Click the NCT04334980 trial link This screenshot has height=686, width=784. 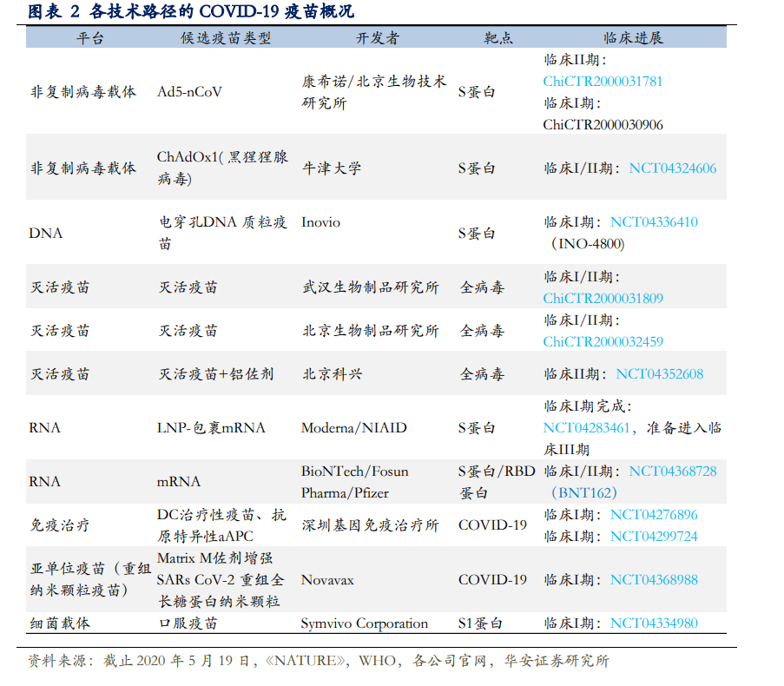[x=654, y=623]
